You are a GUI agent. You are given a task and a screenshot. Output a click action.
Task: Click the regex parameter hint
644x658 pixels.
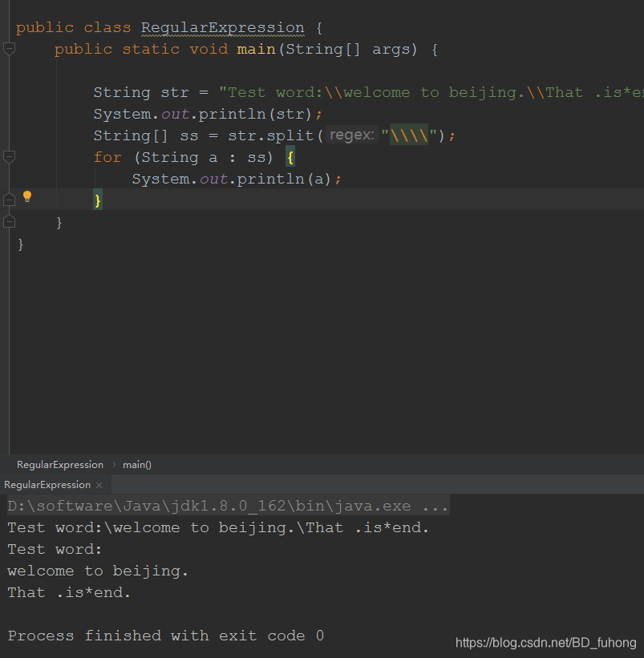pyautogui.click(x=352, y=135)
